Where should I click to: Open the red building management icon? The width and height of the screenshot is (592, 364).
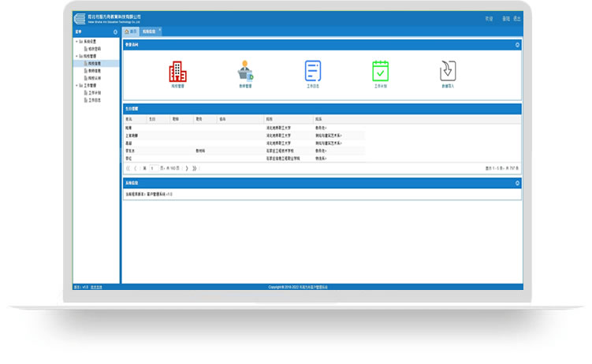tap(177, 72)
